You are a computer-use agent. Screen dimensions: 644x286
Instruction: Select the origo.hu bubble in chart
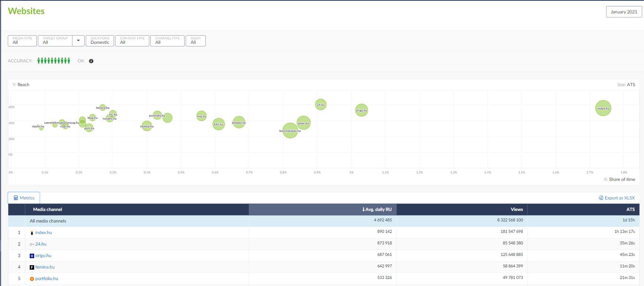click(x=361, y=110)
